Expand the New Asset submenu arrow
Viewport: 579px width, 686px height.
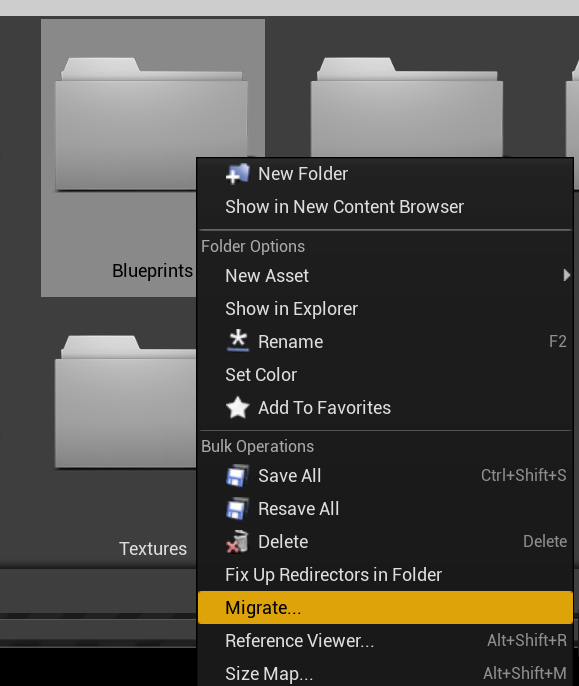point(567,276)
